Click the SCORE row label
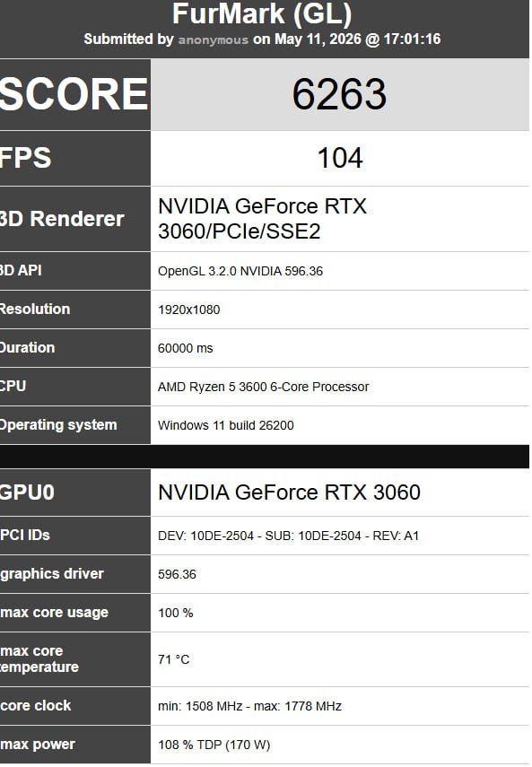Viewport: 532px width, 767px height. click(x=74, y=94)
